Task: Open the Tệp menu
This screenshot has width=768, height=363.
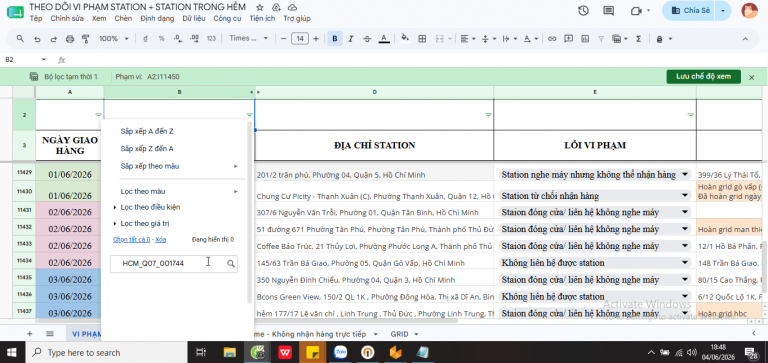Action: pyautogui.click(x=36, y=19)
